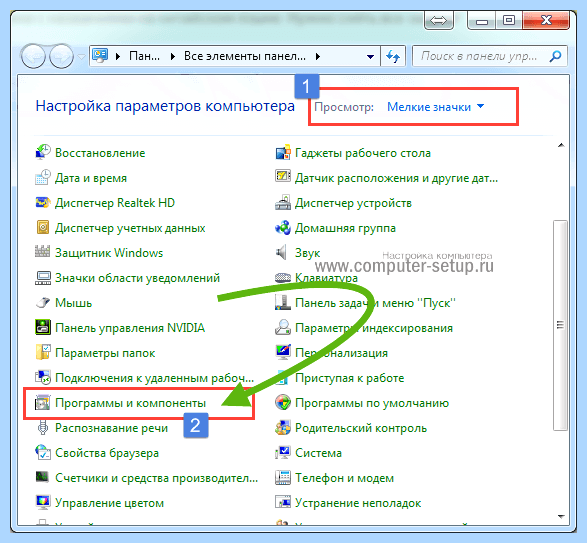Screen dimensions: 587x543
Task: Click the Мышь mouse icon
Action: tap(43, 303)
